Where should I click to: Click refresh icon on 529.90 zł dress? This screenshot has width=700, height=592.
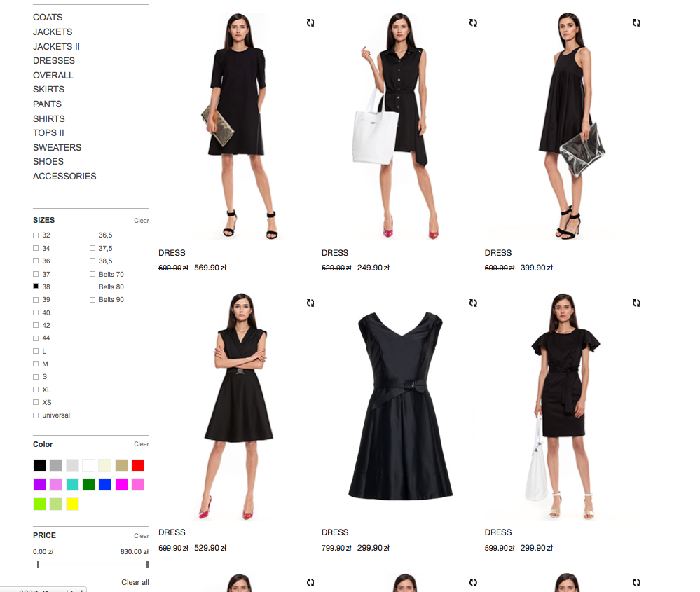(x=310, y=303)
